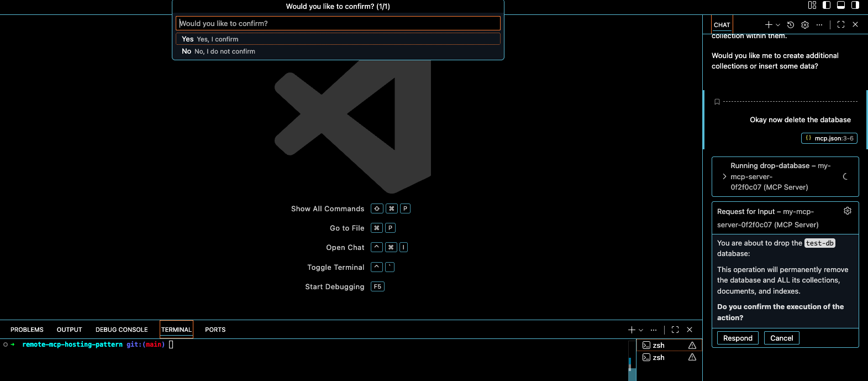Click warning icon on first zsh terminal

click(x=692, y=345)
